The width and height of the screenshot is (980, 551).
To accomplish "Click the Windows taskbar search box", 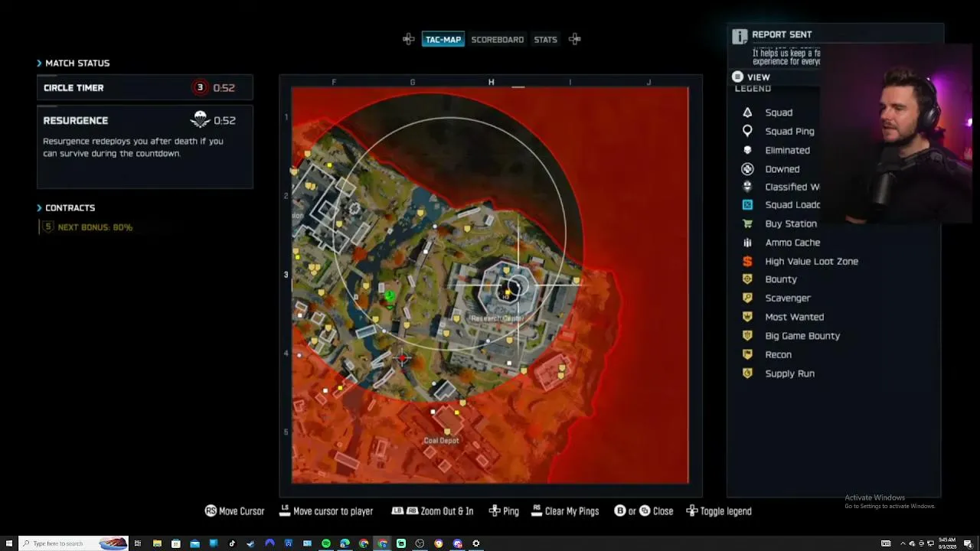I will pos(73,543).
